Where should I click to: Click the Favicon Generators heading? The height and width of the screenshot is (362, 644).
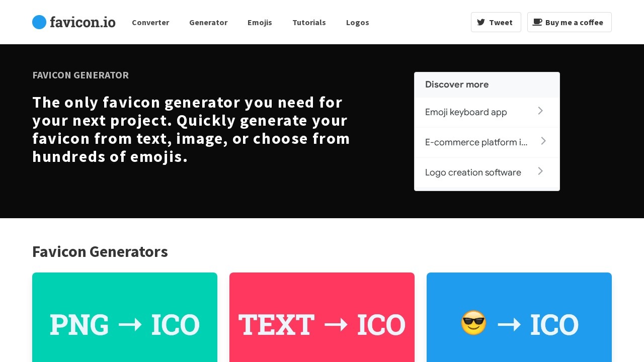[x=100, y=251]
